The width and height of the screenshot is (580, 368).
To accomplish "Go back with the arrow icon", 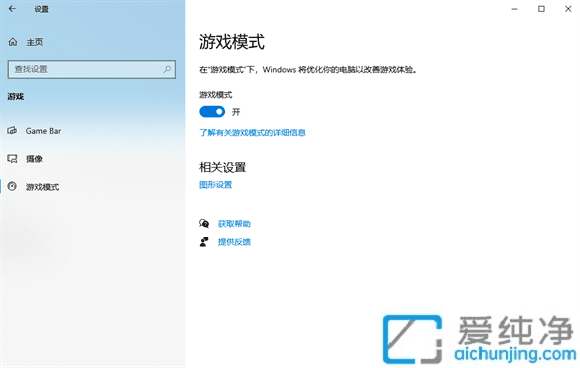I will click(12, 9).
